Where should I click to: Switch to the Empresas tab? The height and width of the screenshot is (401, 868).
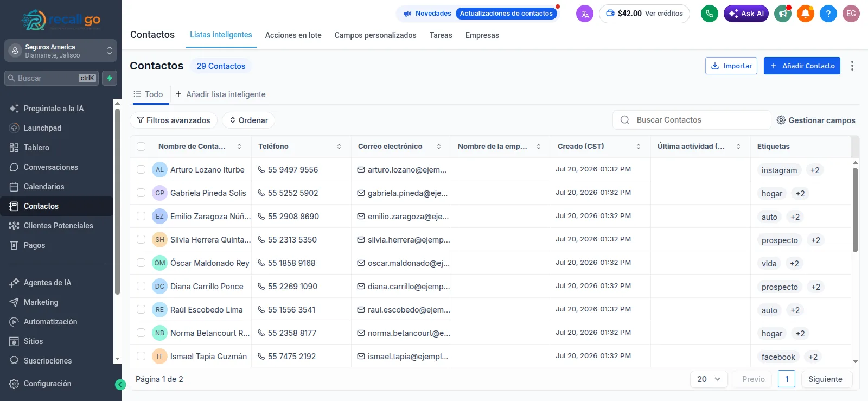482,35
